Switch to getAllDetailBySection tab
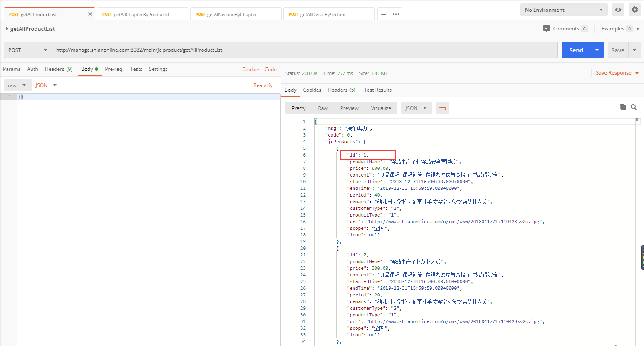Viewport: 644px width, 346px height. [329, 14]
